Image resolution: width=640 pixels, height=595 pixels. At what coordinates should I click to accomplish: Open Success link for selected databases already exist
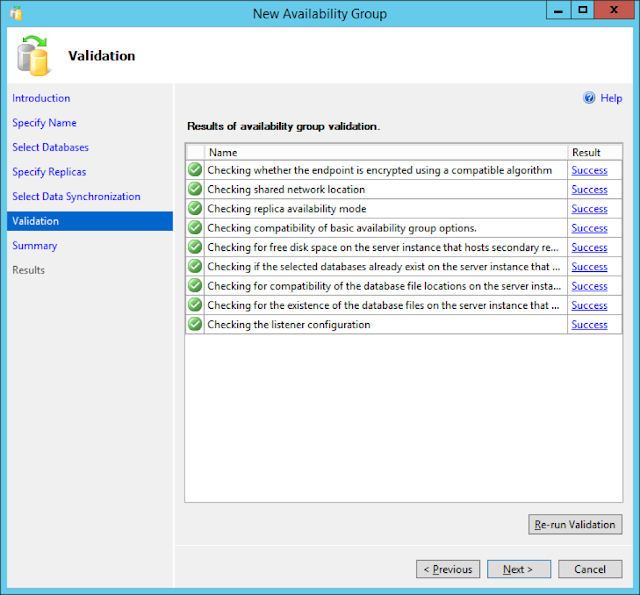(x=589, y=266)
